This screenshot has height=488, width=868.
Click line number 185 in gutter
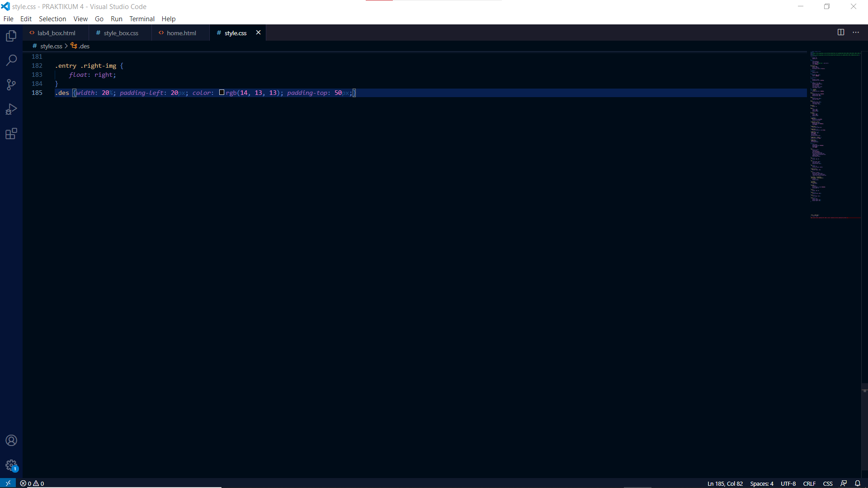tap(37, 93)
